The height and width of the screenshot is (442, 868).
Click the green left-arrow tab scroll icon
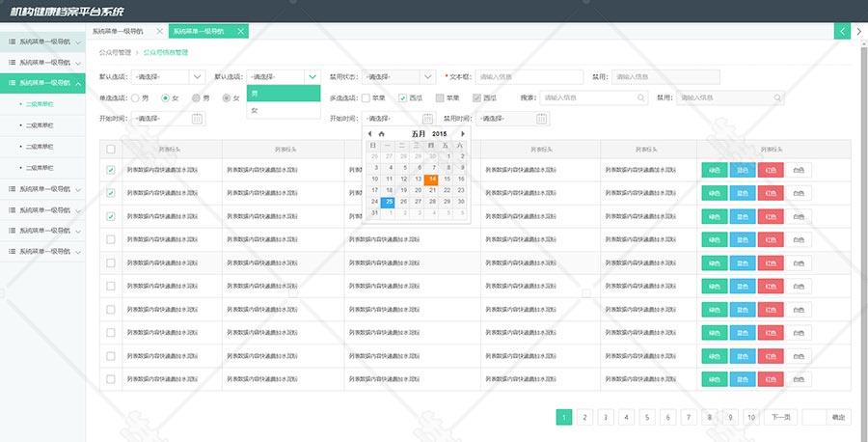point(842,31)
